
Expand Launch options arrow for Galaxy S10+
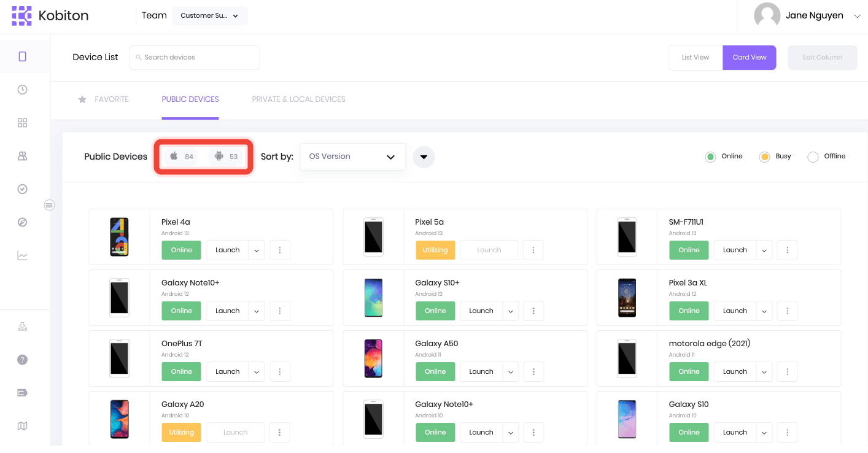coord(511,311)
